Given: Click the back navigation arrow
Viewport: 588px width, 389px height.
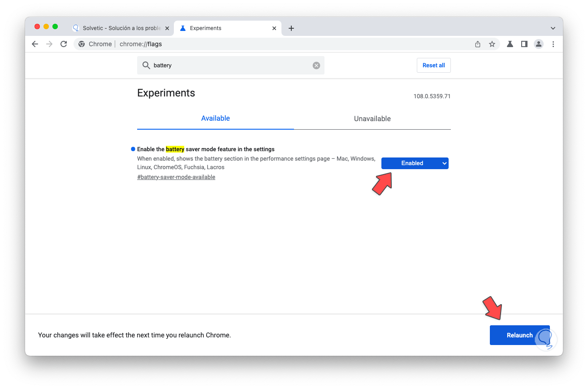Looking at the screenshot, I should 35,44.
